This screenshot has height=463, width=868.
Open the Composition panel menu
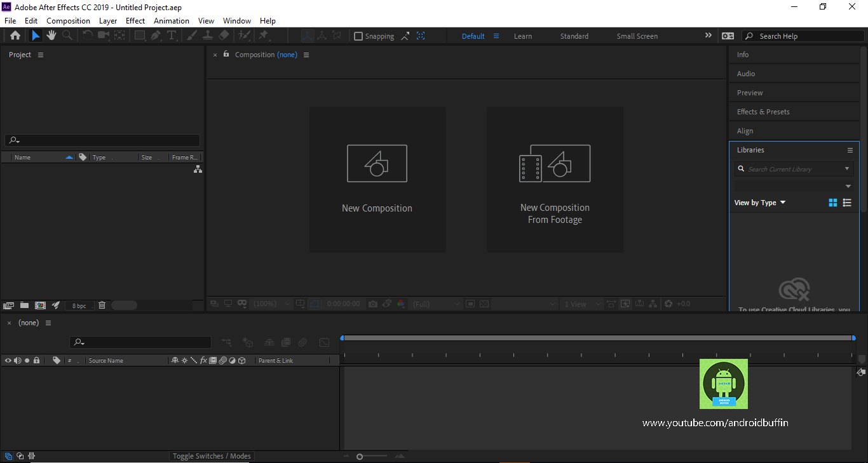(x=306, y=55)
